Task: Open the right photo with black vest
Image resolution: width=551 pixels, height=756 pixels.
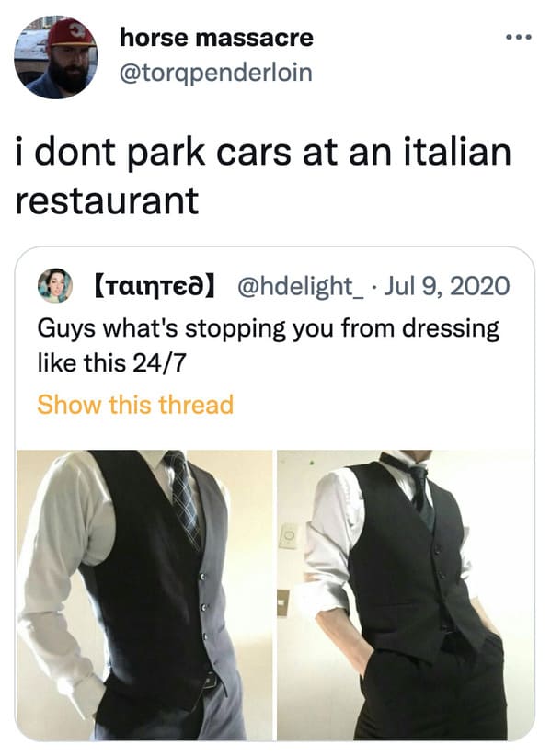Action: click(406, 595)
